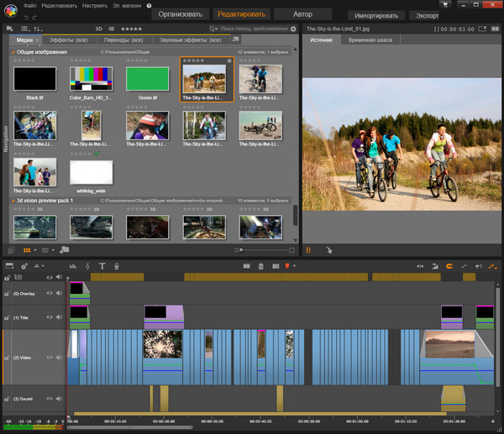Hide the (0) Overlay track with eye icon
The width and height of the screenshot is (504, 434).
[50, 294]
